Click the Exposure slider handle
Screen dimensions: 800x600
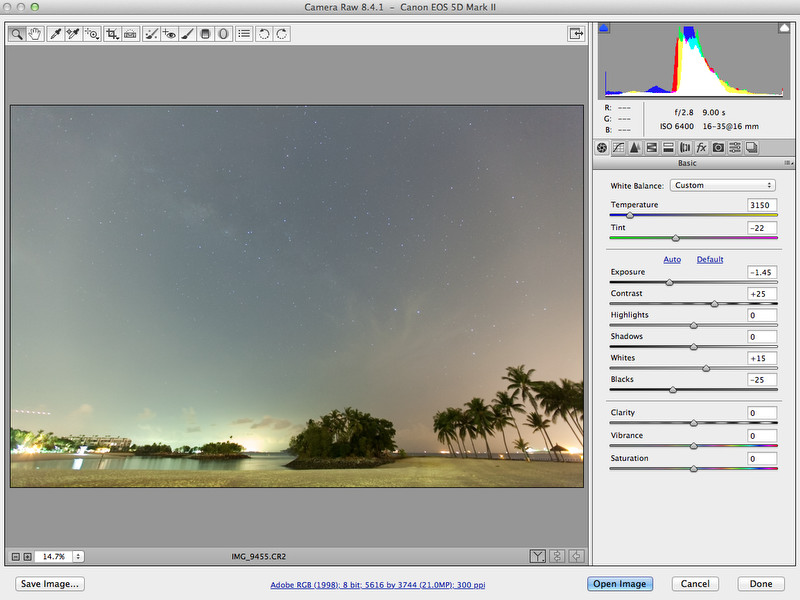[x=669, y=282]
